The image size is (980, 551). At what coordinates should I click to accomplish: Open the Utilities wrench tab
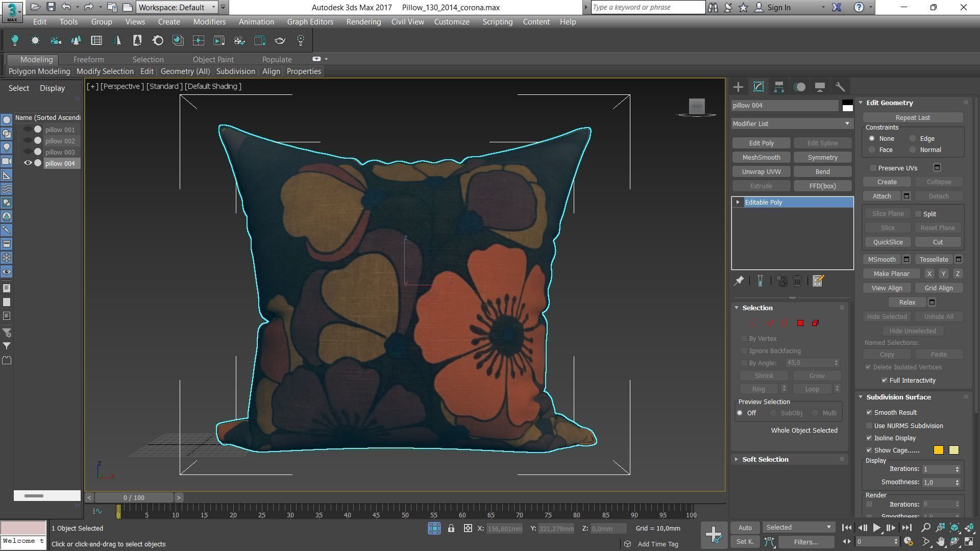pos(840,87)
